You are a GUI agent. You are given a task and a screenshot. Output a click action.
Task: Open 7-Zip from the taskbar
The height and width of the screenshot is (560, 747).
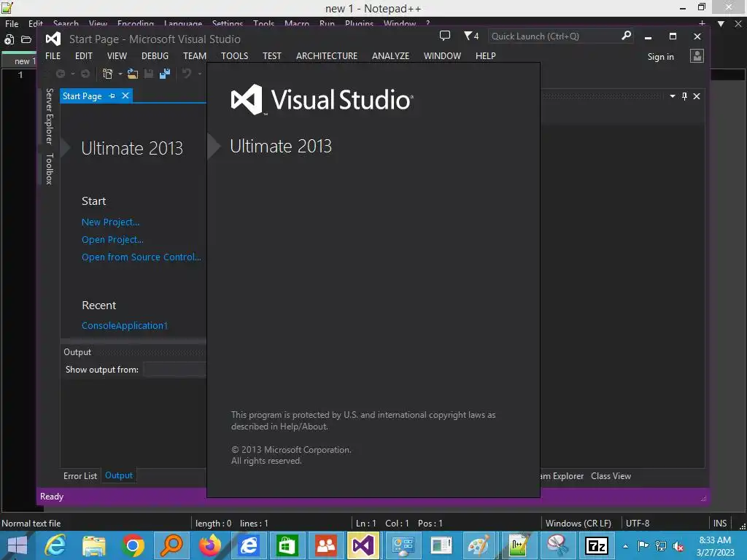597,545
